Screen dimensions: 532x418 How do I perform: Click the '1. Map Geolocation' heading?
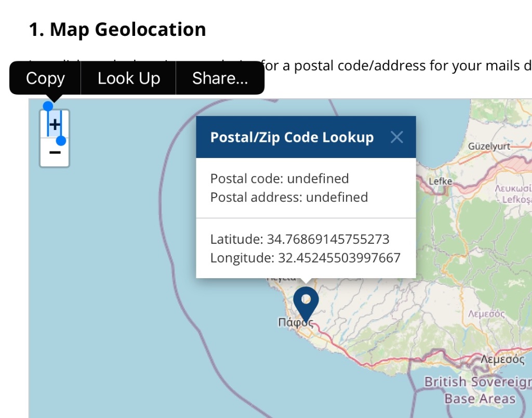click(x=117, y=30)
